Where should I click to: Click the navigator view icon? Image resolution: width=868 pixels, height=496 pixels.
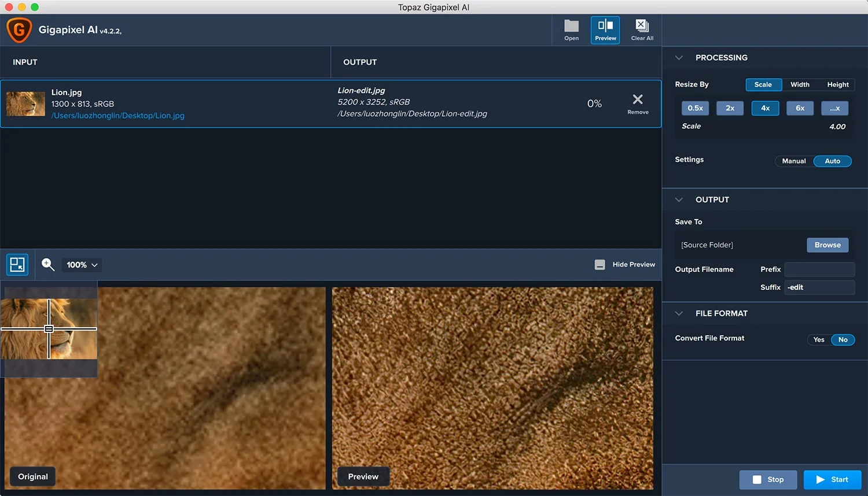point(17,265)
